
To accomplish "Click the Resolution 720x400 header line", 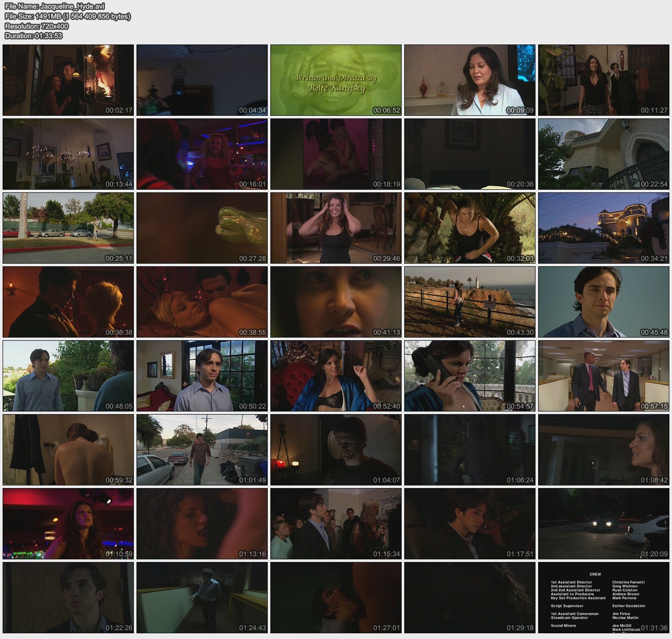I will tap(37, 26).
